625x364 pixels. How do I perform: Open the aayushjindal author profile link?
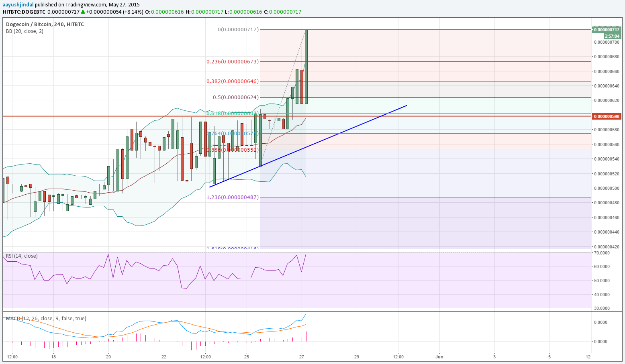click(x=18, y=5)
